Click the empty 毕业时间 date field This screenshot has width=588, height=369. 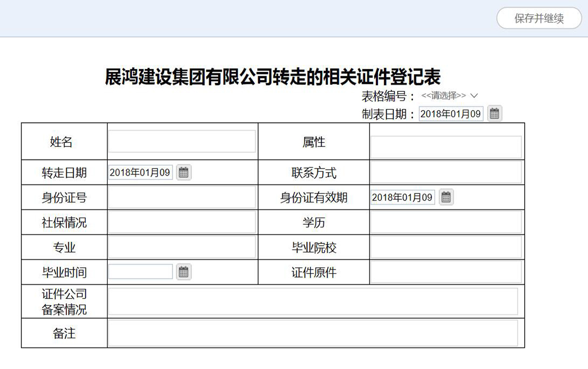coord(141,272)
